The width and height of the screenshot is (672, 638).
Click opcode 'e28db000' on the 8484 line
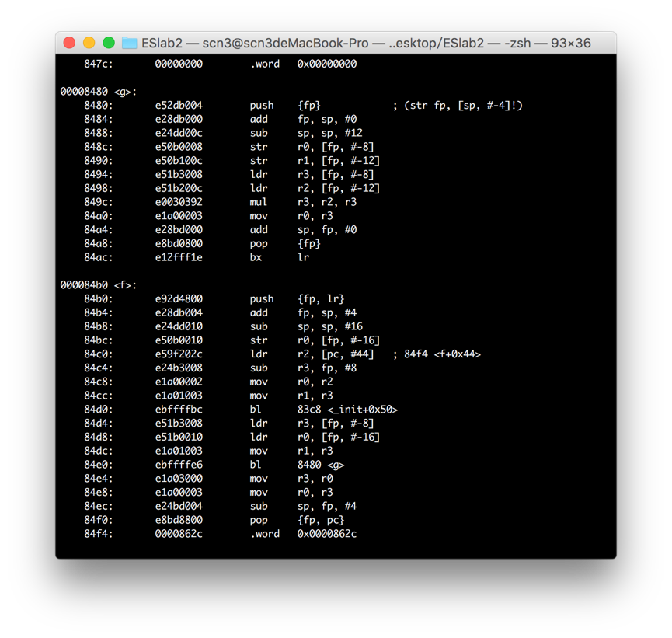point(179,119)
